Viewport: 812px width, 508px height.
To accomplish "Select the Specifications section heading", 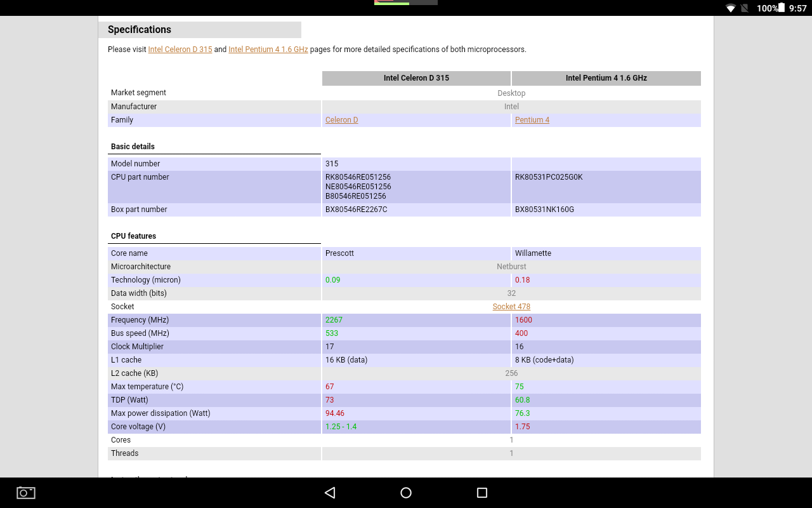I will (x=140, y=30).
